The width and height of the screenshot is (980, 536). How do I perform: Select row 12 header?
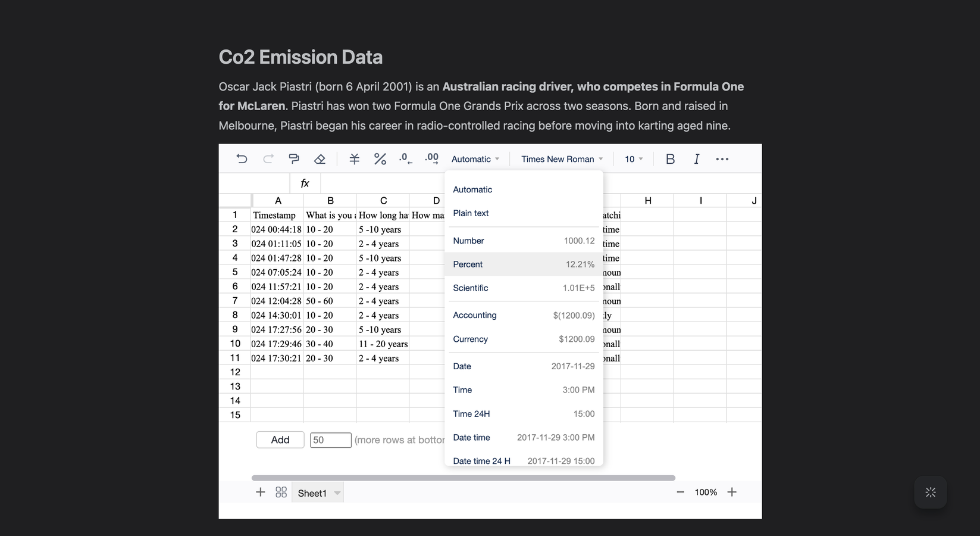tap(235, 372)
